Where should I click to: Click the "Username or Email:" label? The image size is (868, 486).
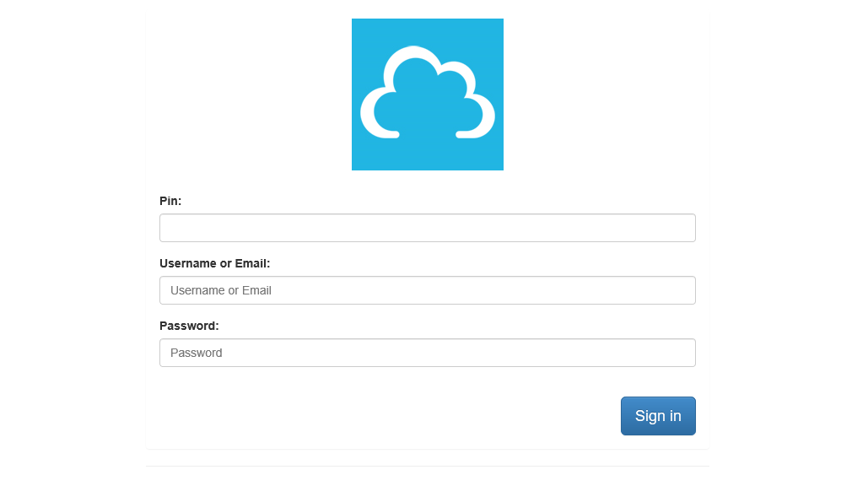pyautogui.click(x=214, y=263)
